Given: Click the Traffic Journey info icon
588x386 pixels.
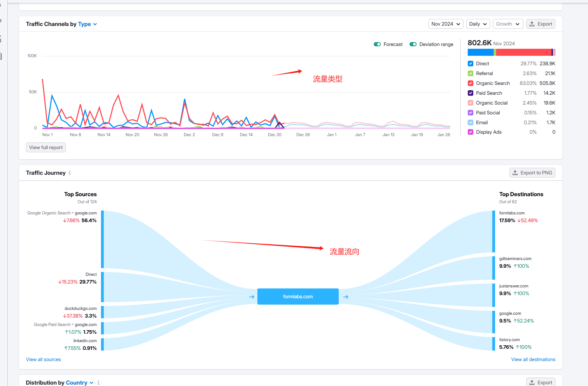Looking at the screenshot, I should 70,173.
